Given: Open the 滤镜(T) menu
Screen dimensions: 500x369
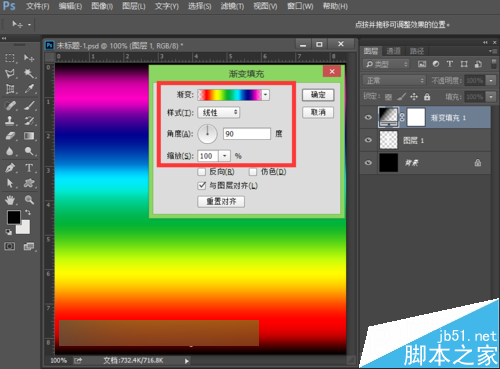Looking at the screenshot, I should pyautogui.click(x=232, y=6).
